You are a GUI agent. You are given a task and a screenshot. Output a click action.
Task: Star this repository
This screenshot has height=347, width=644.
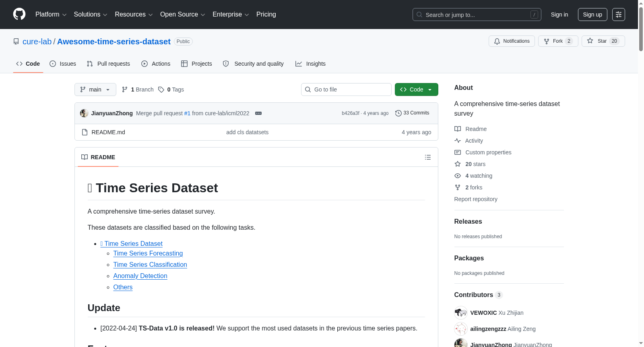coord(603,41)
